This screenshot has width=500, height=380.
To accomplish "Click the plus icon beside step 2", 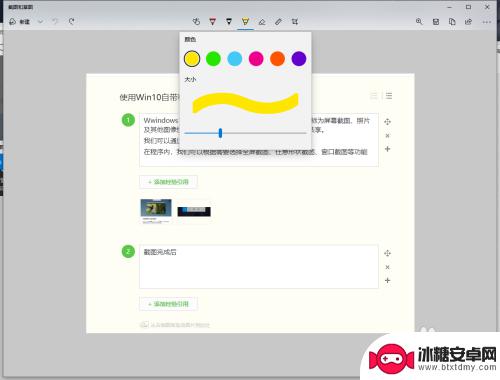I will 387,281.
